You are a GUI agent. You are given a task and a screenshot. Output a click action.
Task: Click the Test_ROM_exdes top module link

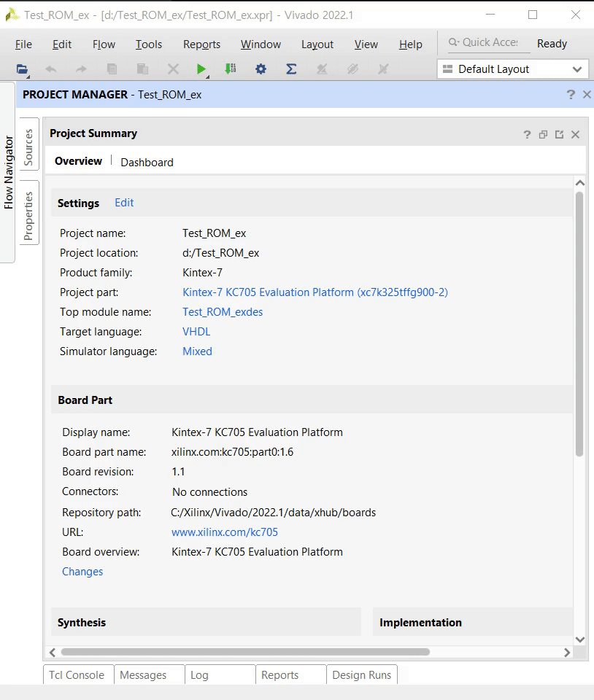(x=223, y=312)
